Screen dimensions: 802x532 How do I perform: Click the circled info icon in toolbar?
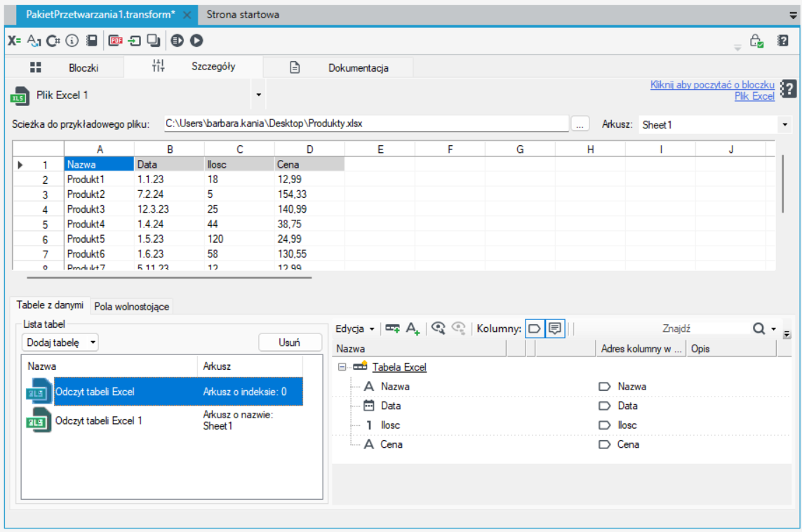[72, 41]
